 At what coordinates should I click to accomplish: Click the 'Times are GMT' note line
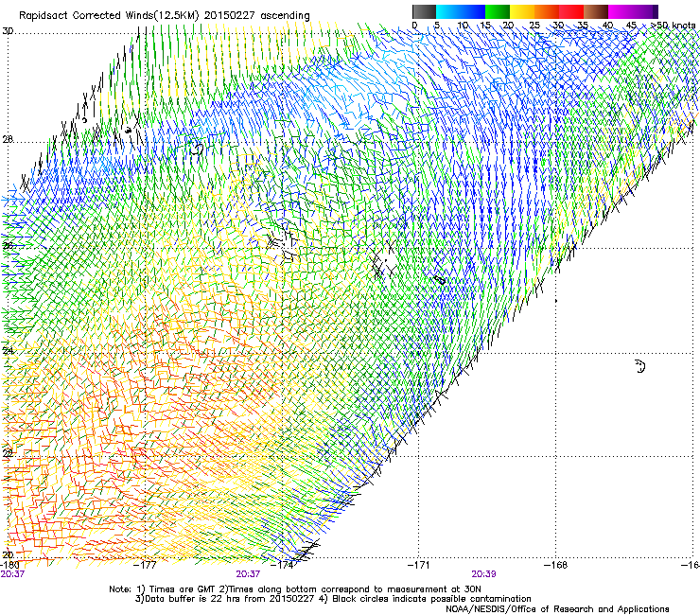[x=294, y=589]
